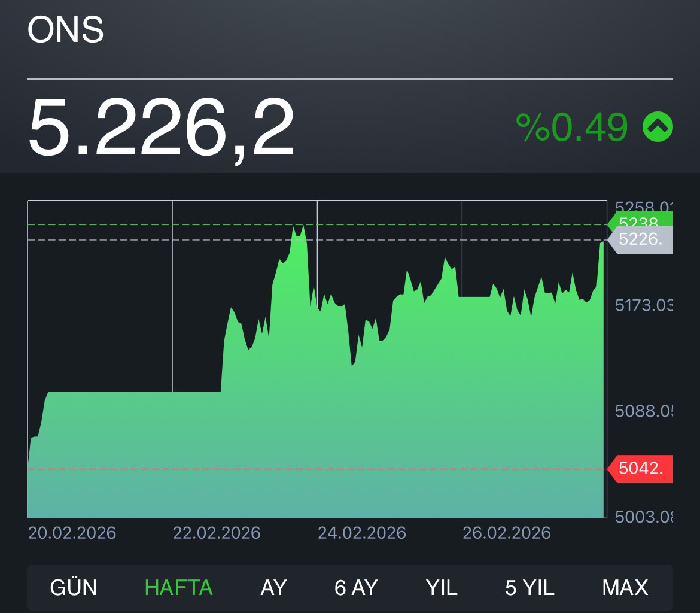The image size is (700, 613).
Task: Click the 5258 top price axis label
Action: point(644,207)
